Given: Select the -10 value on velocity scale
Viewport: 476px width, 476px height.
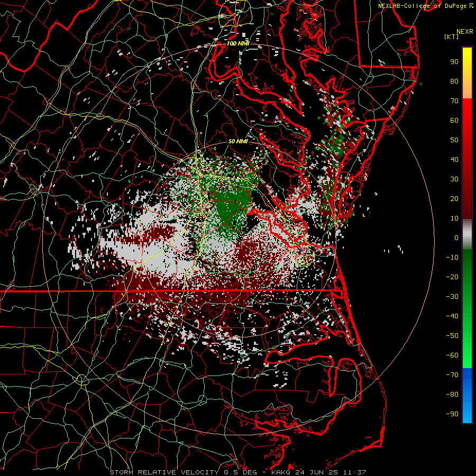Looking at the screenshot, I should pos(452,258).
